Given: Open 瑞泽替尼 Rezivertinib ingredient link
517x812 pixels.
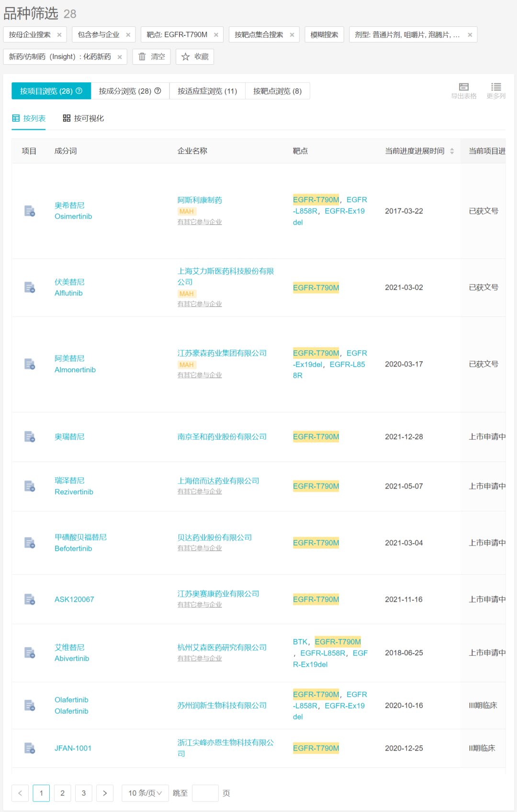Looking at the screenshot, I should coord(74,486).
